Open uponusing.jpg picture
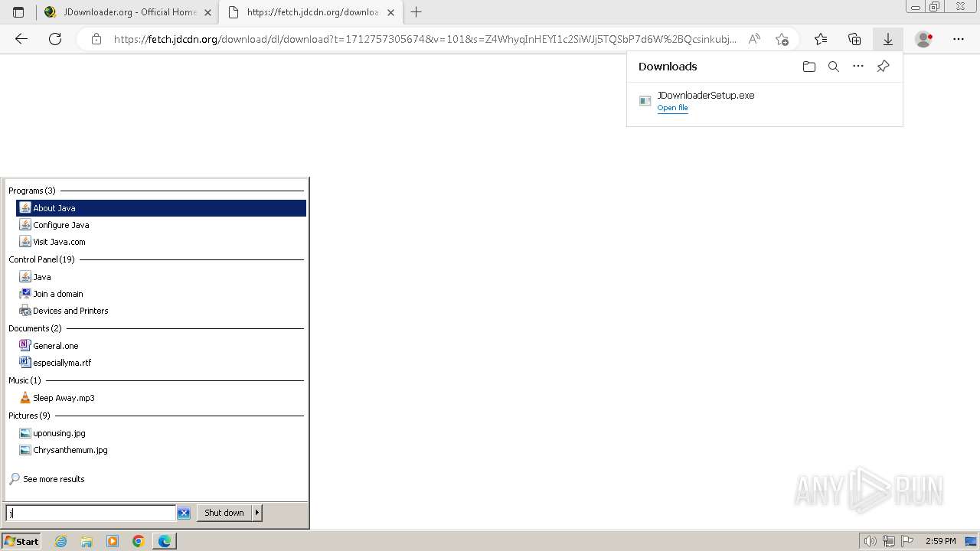This screenshot has height=551, width=980. click(x=161, y=433)
